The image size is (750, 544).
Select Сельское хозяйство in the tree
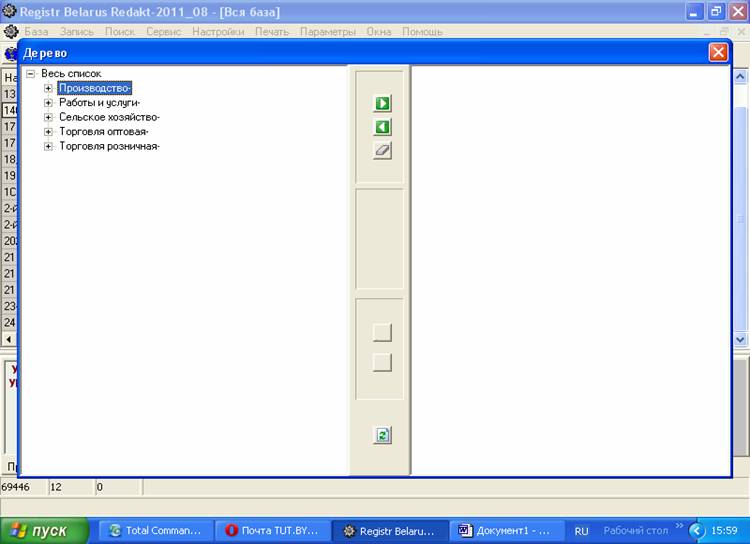pos(108,117)
